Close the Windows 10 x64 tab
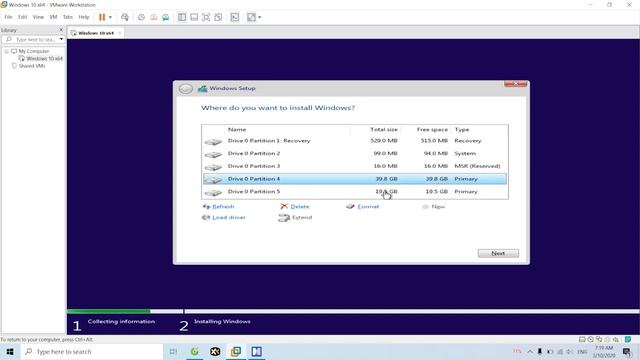 click(x=120, y=33)
